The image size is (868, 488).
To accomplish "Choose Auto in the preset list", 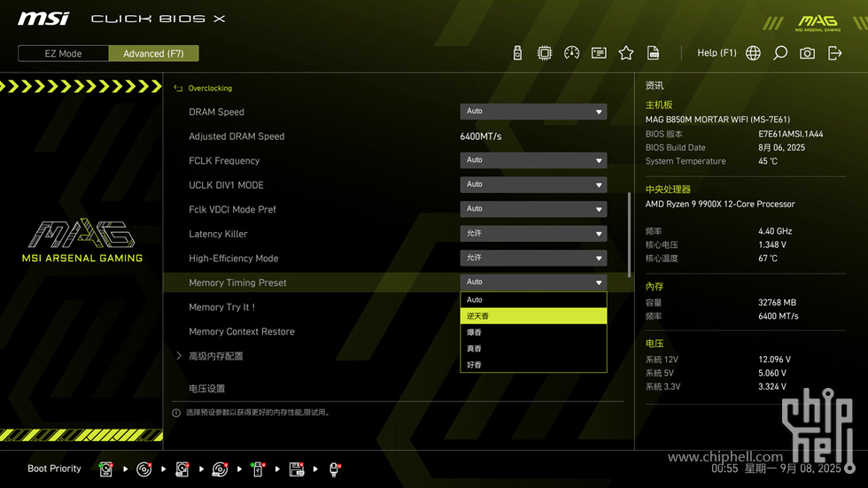I will (x=533, y=300).
